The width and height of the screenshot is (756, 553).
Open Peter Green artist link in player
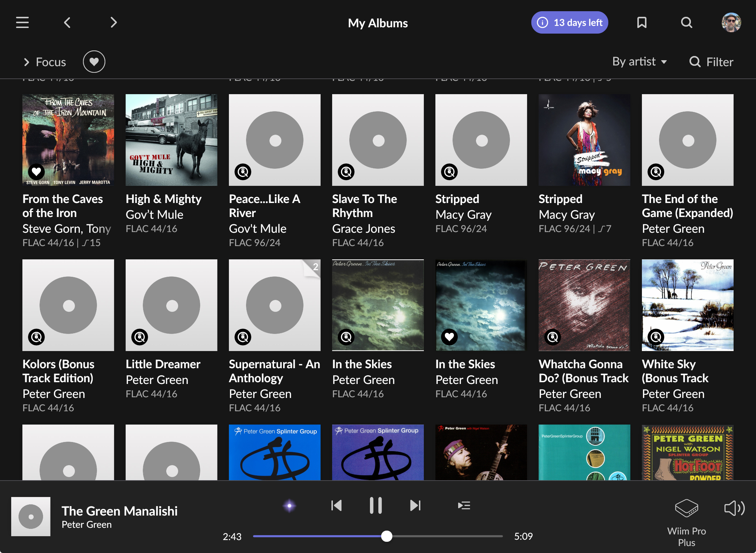(86, 525)
